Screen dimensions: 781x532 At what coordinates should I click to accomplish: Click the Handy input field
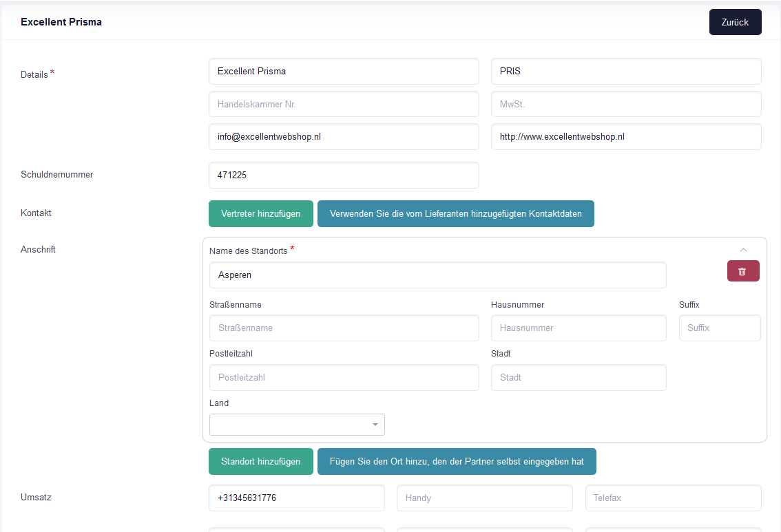(485, 498)
